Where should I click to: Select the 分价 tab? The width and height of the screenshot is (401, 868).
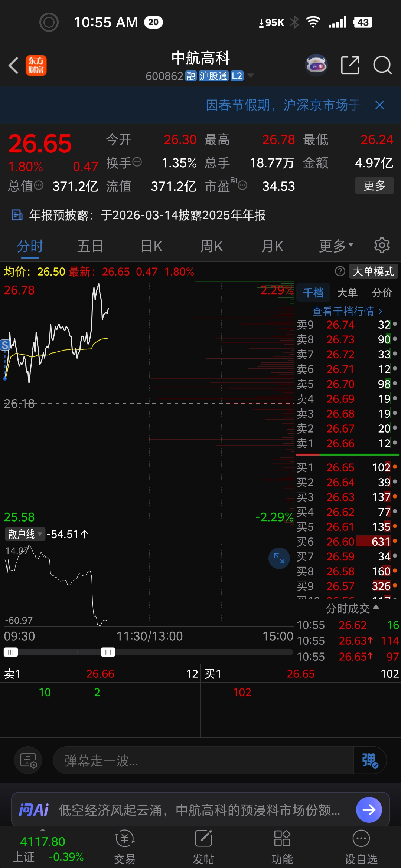pyautogui.click(x=382, y=293)
